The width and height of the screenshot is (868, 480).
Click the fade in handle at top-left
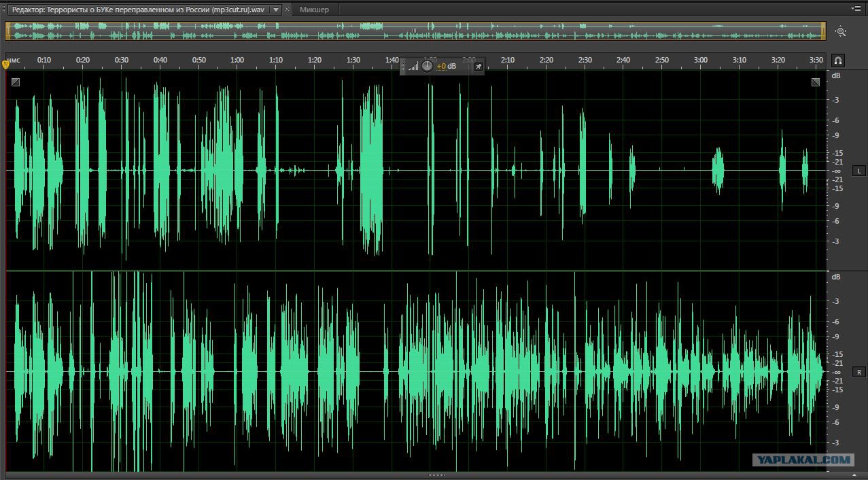click(16, 82)
